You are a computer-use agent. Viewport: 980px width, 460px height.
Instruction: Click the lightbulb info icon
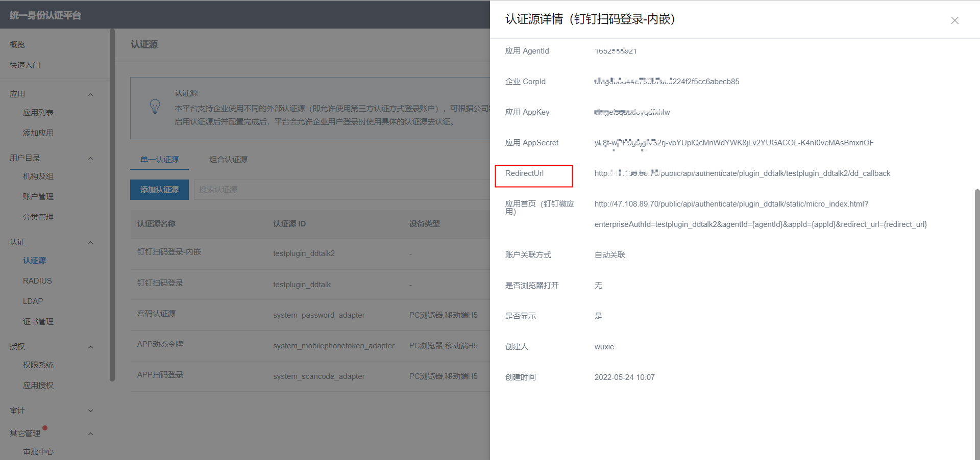(155, 107)
